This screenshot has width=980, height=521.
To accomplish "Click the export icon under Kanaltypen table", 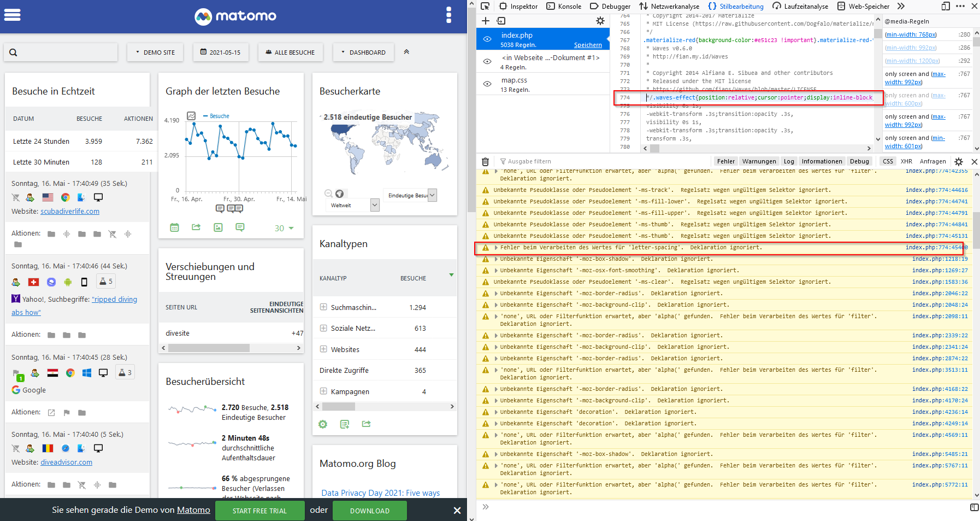I will tap(367, 424).
